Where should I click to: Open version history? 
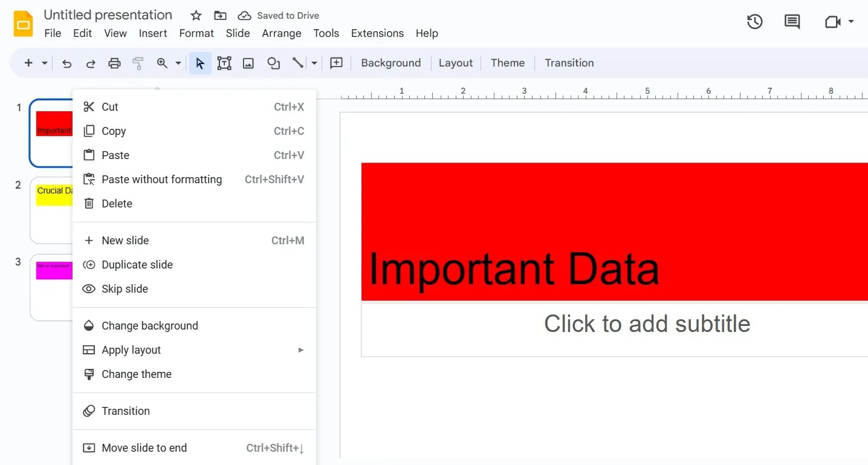(754, 21)
